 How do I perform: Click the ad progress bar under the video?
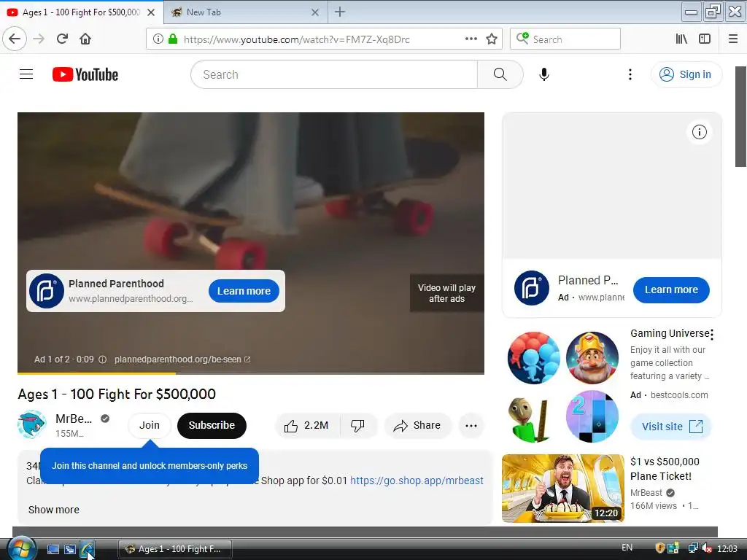(251, 373)
